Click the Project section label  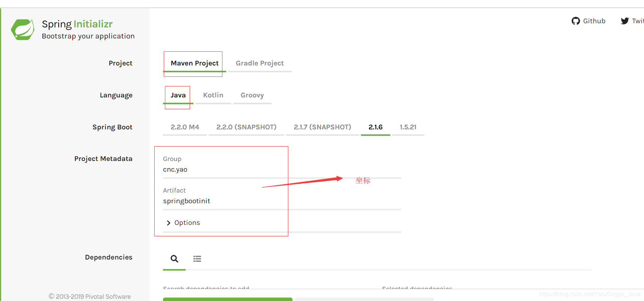click(x=120, y=63)
